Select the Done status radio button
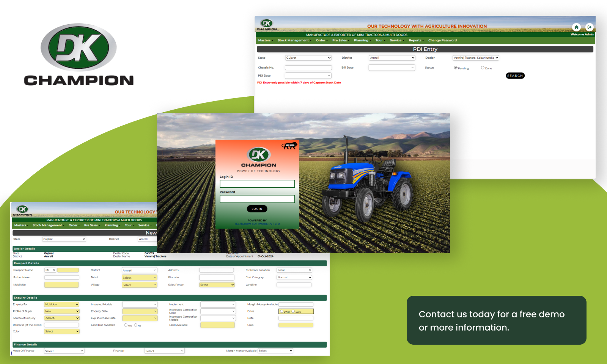This screenshot has width=607, height=364. [x=483, y=68]
